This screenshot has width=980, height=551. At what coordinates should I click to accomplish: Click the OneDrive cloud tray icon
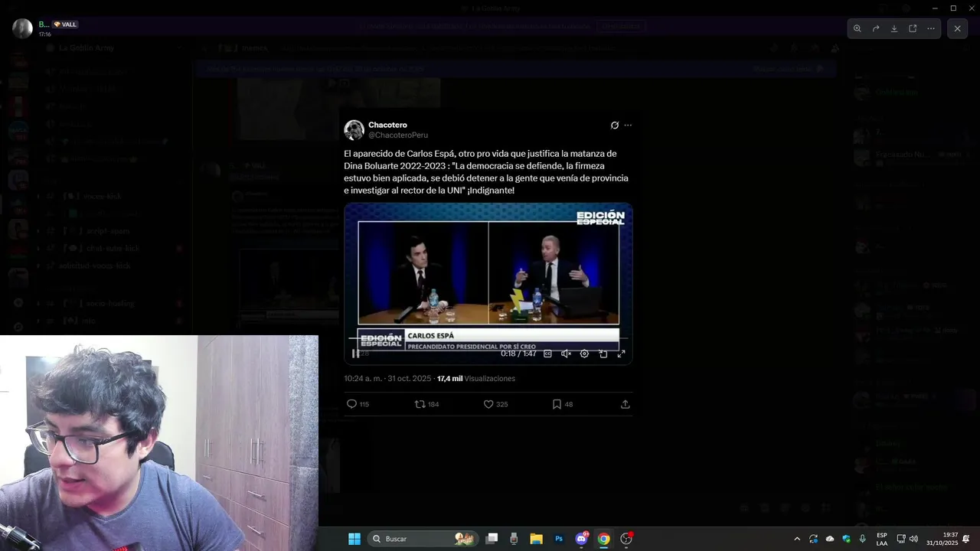coord(830,539)
